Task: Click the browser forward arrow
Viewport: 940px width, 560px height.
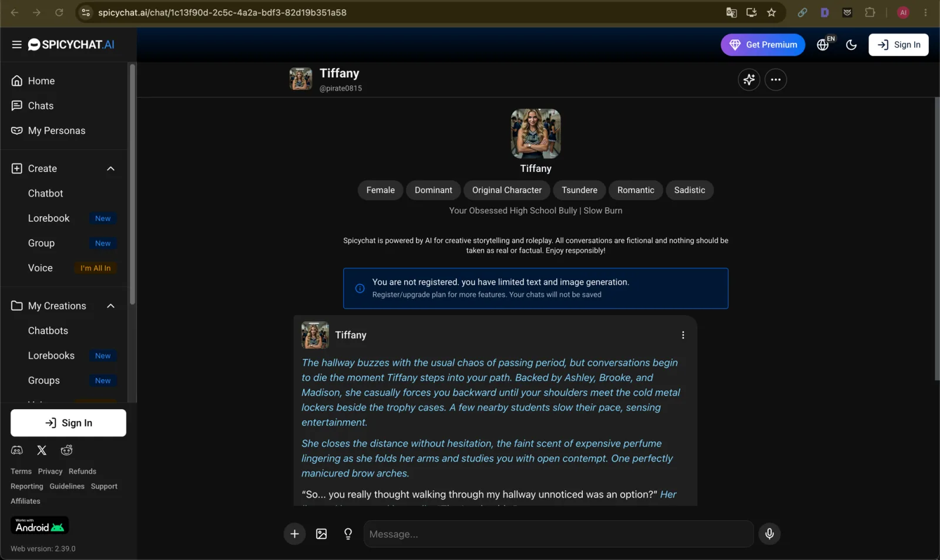Action: 37,12
